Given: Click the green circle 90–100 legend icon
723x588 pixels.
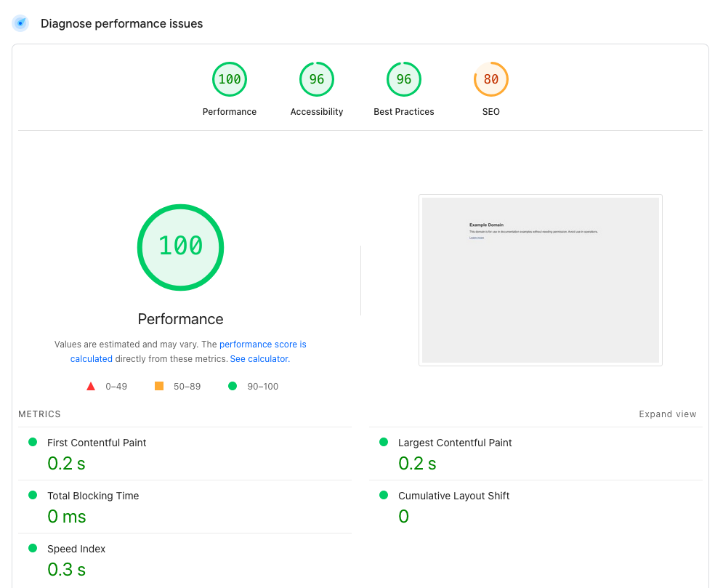Looking at the screenshot, I should [x=233, y=386].
